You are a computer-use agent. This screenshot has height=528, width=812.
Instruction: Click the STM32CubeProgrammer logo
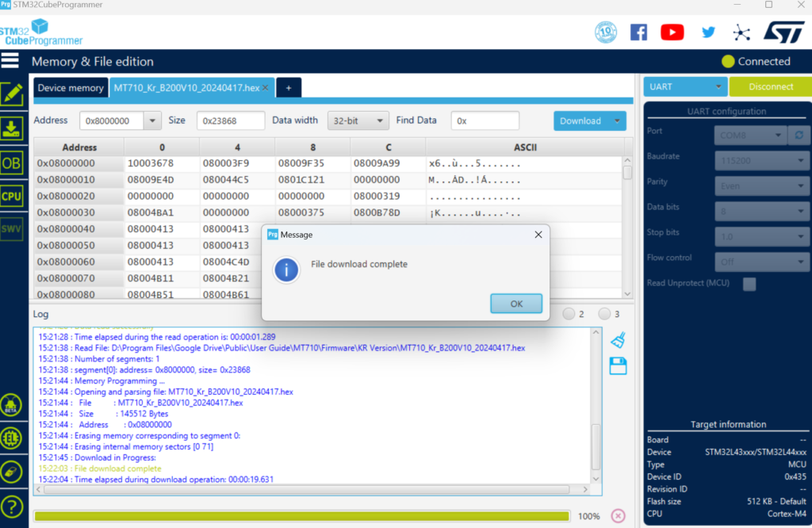(x=41, y=33)
